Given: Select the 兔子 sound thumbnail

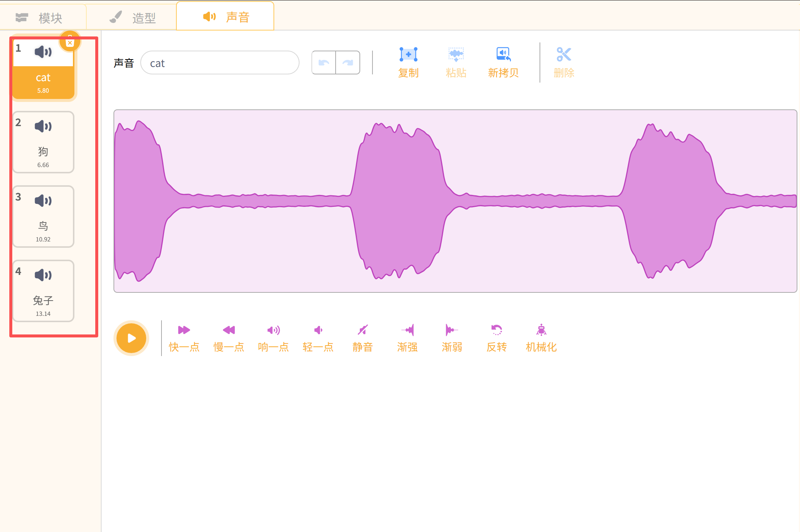Looking at the screenshot, I should pos(43,291).
